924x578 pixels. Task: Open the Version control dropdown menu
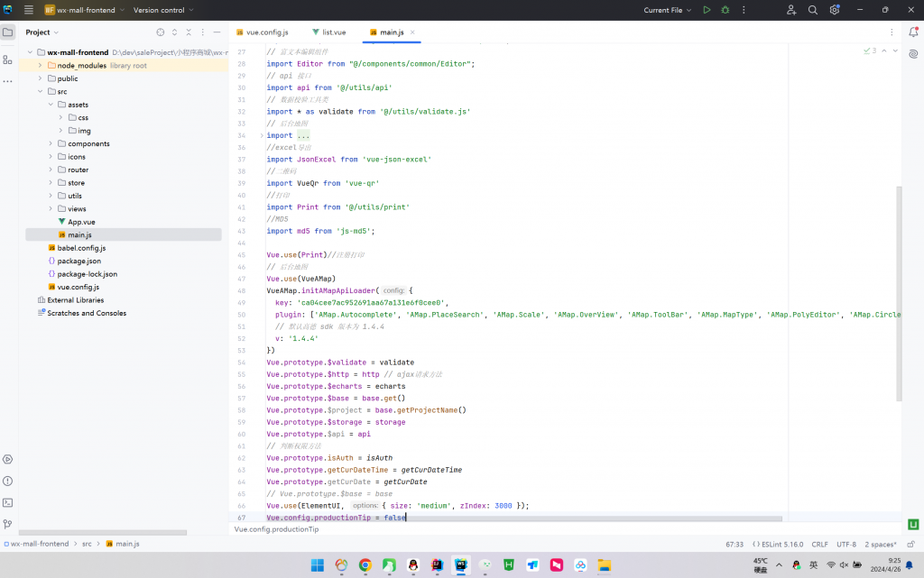tap(163, 10)
